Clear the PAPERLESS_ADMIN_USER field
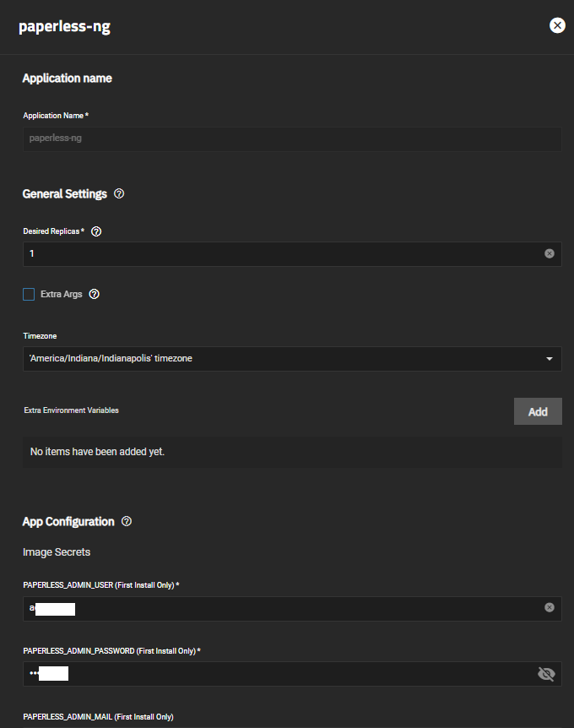This screenshot has width=574, height=728. (549, 607)
